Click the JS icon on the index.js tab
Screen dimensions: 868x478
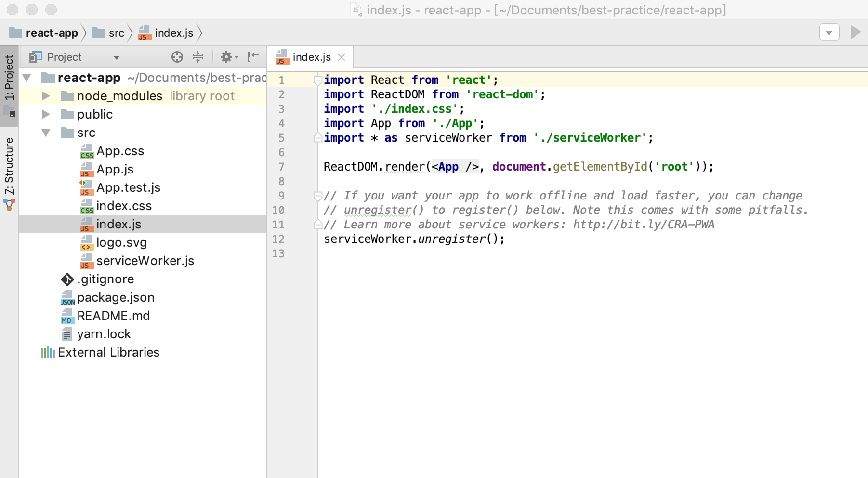tap(282, 57)
